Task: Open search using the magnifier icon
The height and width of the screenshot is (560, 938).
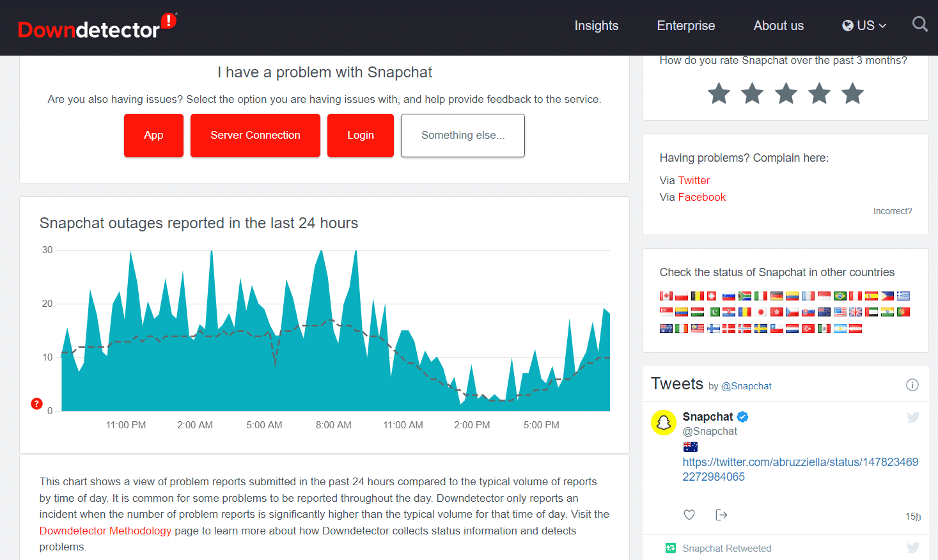Action: [x=919, y=24]
